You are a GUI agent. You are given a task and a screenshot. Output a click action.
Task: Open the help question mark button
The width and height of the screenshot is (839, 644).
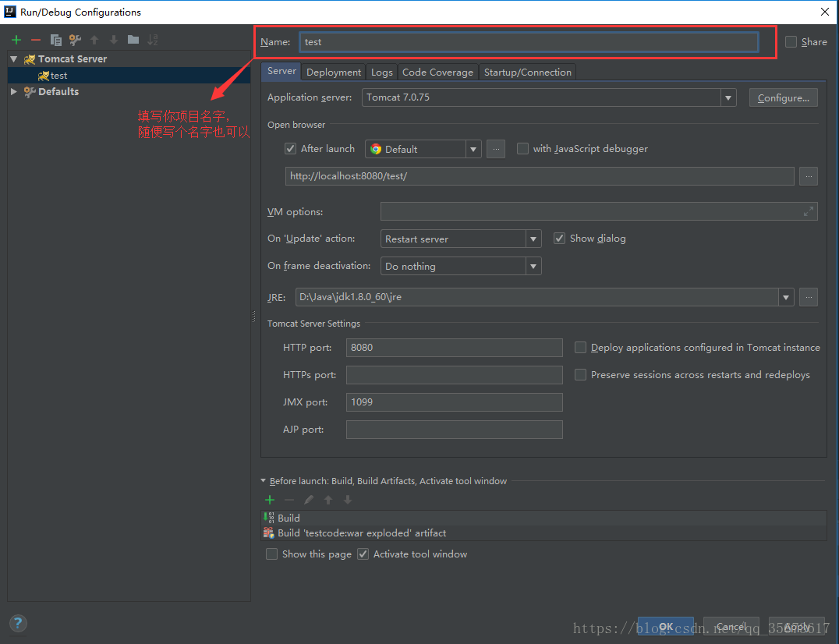[18, 623]
